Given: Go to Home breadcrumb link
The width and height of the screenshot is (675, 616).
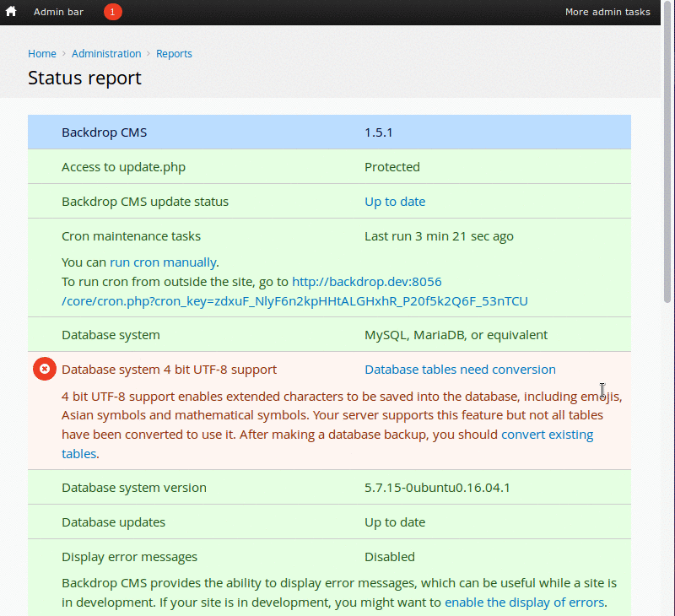Looking at the screenshot, I should (x=42, y=54).
